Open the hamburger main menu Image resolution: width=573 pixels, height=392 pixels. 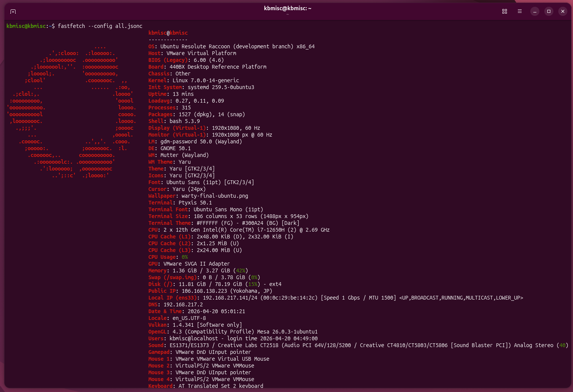pos(519,11)
